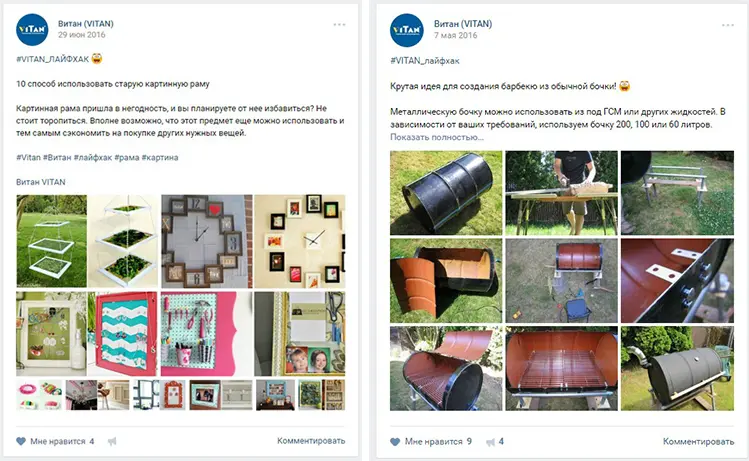749x461 pixels.
Task: Click the VITAN avatar on the right post
Action: point(407,30)
